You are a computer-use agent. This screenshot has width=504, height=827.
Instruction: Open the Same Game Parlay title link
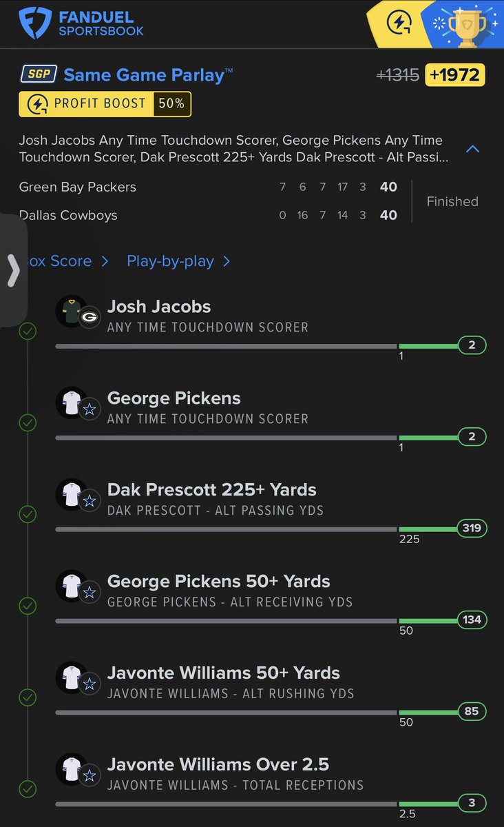coord(148,75)
